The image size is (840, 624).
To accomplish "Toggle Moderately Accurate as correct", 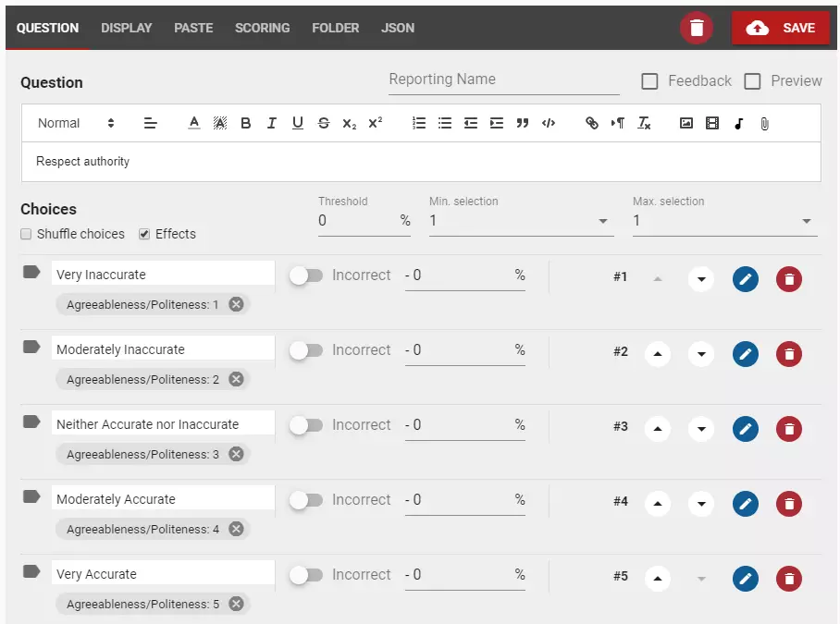I will tap(306, 500).
